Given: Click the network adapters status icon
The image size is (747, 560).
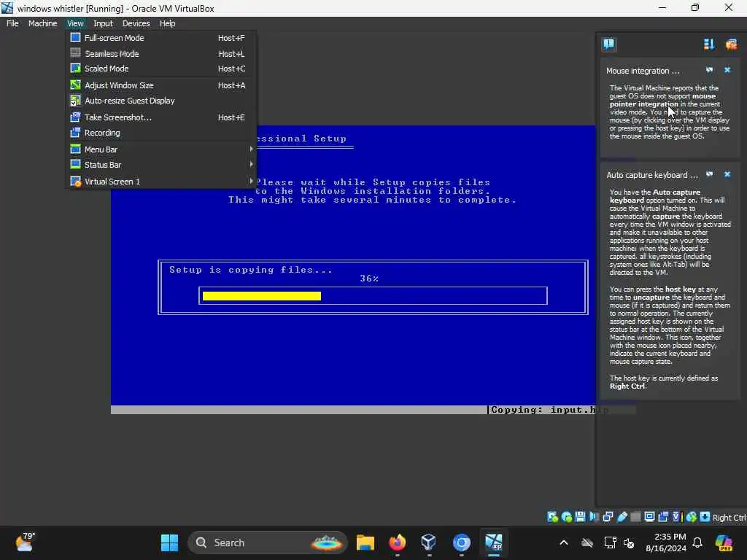Looking at the screenshot, I should pos(608,517).
